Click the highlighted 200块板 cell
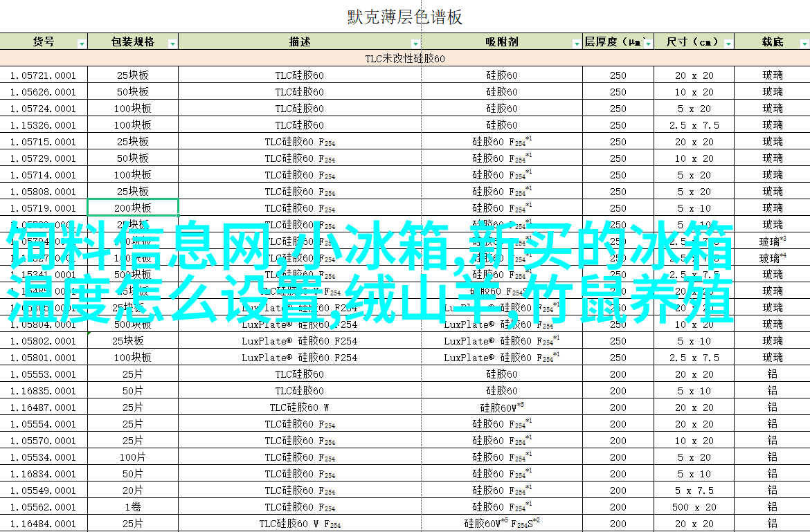 [x=132, y=208]
